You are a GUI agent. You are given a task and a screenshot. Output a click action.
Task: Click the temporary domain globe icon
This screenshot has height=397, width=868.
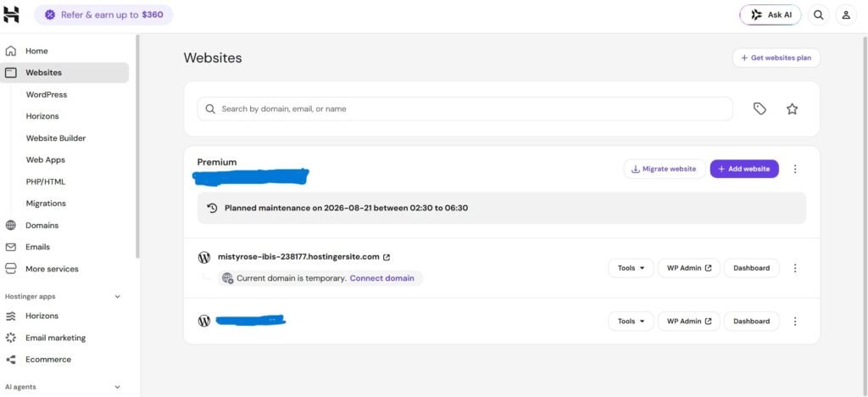point(227,278)
